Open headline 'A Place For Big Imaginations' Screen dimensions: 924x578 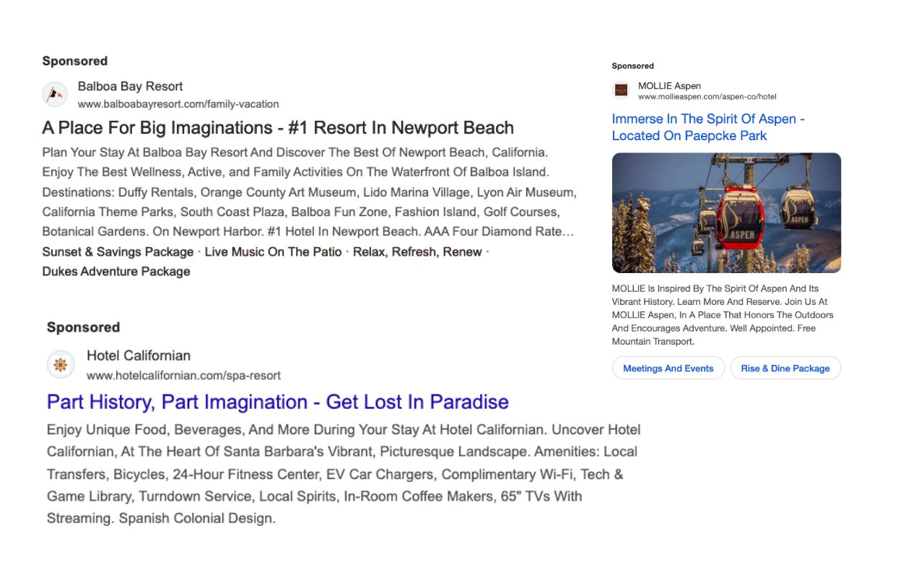[x=278, y=128]
